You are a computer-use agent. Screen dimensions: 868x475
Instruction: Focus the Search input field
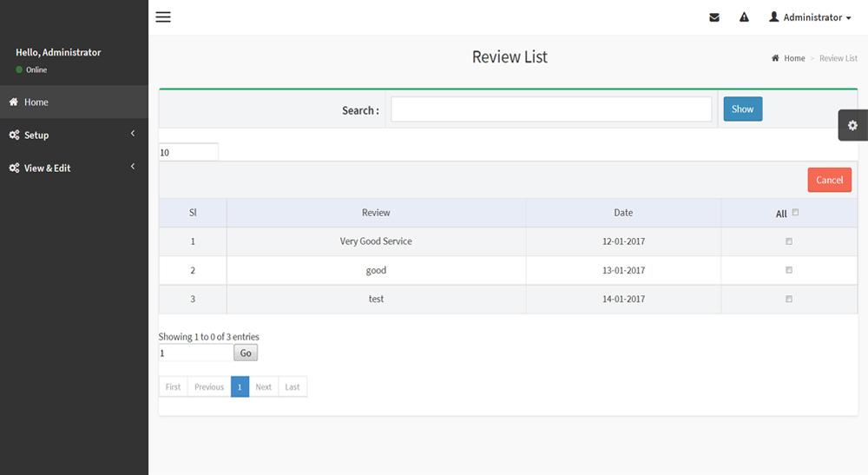pyautogui.click(x=551, y=109)
